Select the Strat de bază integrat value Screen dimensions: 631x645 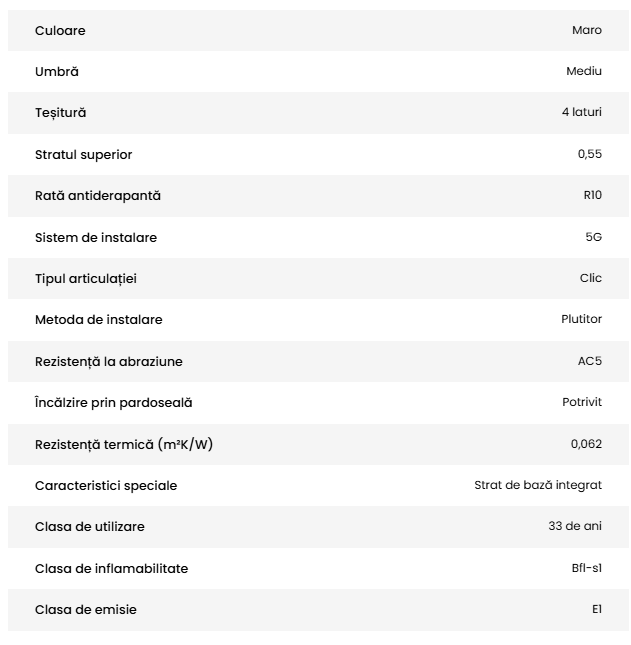click(x=538, y=486)
